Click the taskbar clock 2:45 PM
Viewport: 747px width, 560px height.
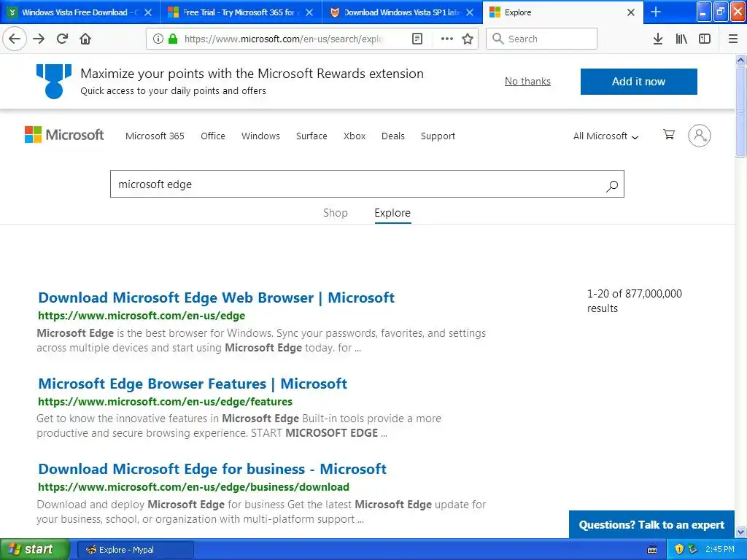tap(720, 549)
